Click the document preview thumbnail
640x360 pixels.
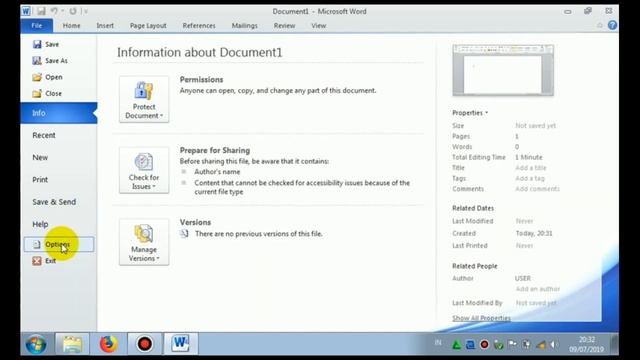[503, 71]
